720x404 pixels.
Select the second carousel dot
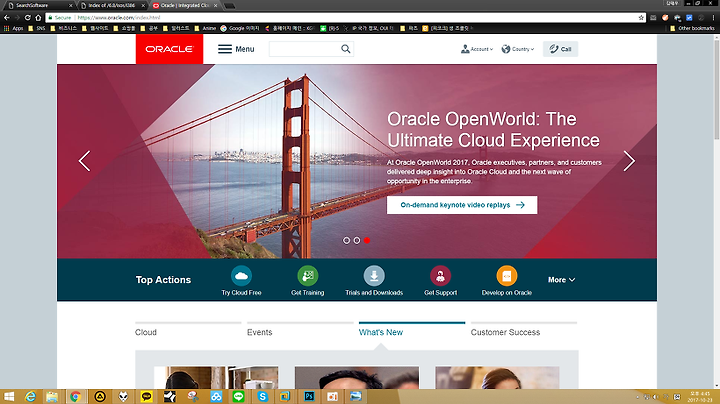pos(357,240)
